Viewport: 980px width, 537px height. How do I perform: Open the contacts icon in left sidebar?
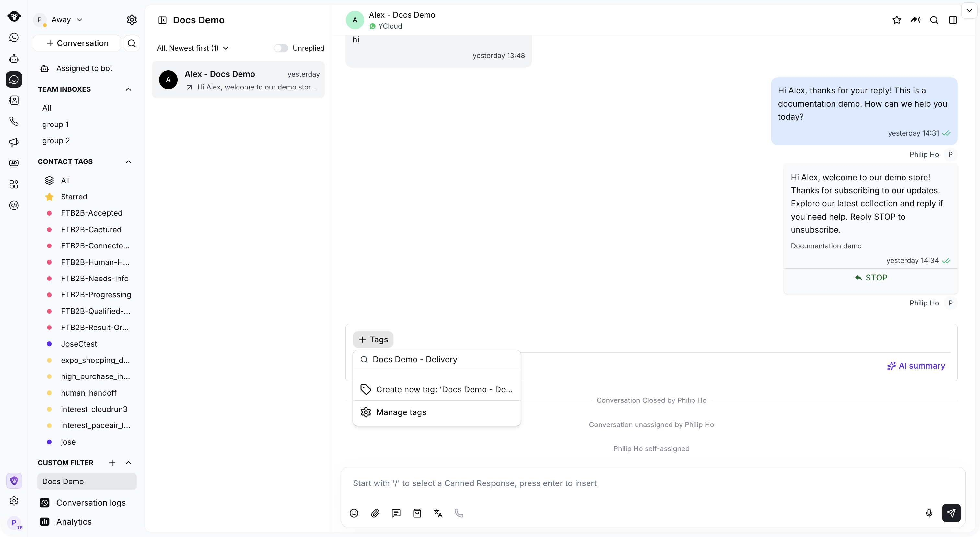(14, 101)
